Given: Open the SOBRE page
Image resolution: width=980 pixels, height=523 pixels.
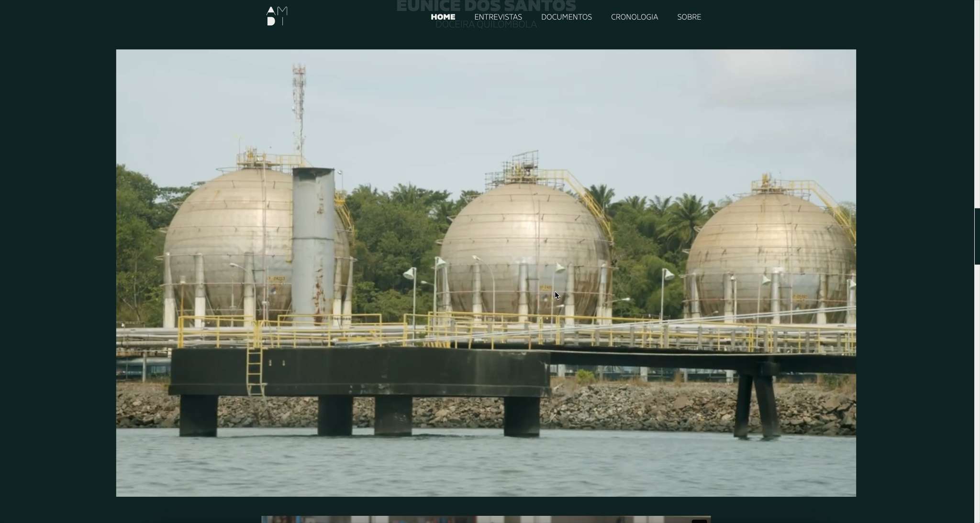Looking at the screenshot, I should point(689,17).
